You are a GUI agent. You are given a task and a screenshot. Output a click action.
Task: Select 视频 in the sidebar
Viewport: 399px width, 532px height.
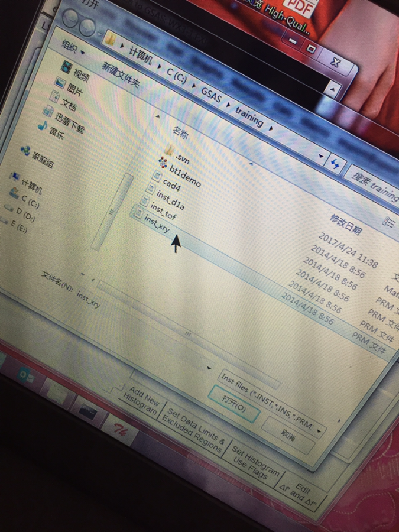81,74
